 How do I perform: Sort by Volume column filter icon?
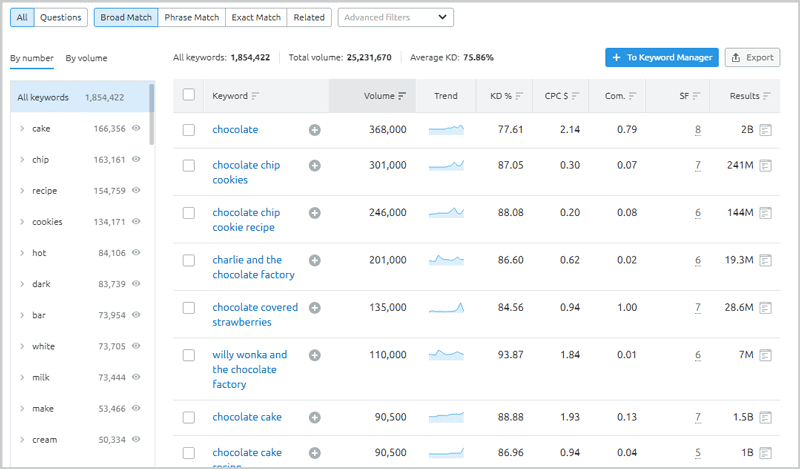(402, 96)
